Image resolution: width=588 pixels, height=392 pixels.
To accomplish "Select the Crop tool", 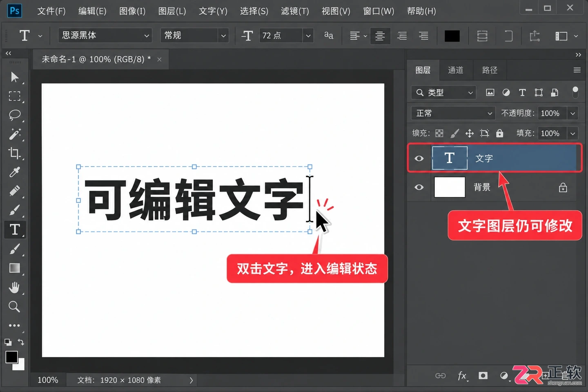I will (15, 153).
